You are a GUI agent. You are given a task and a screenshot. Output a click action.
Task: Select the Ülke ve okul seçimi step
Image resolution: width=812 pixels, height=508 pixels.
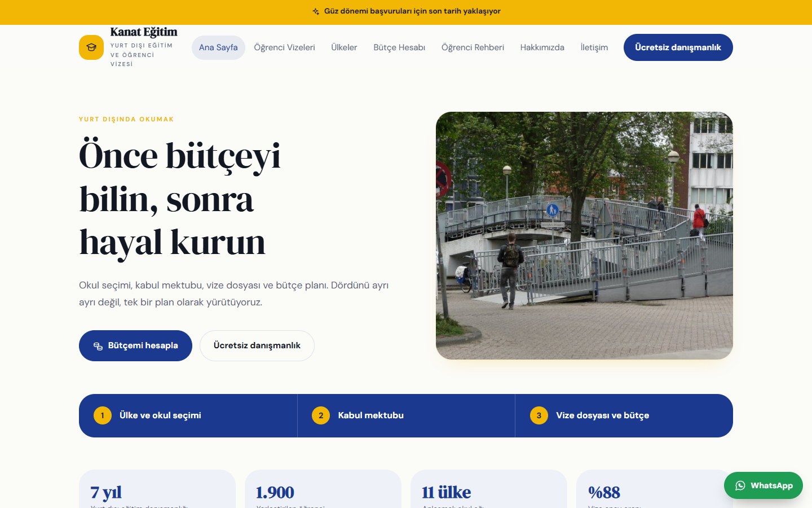[188, 415]
